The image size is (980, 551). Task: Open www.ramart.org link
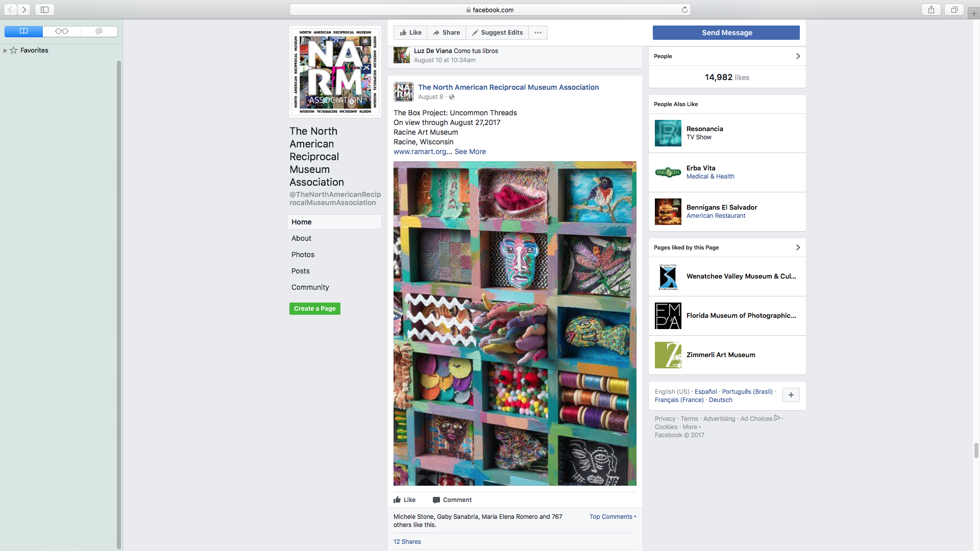point(421,152)
